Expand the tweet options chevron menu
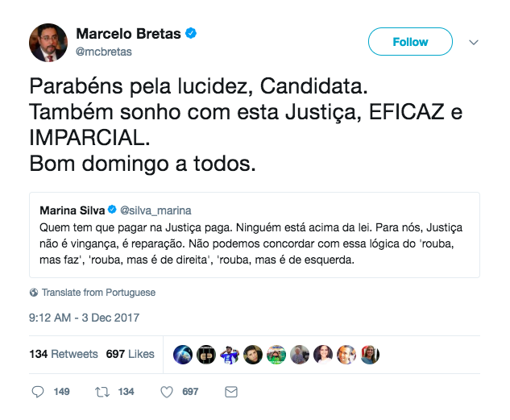Viewport: 510px width, 420px height. (x=474, y=42)
